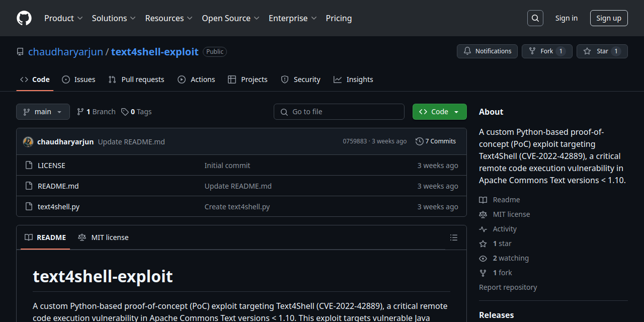644x322 pixels.
Task: Switch to the Insights tab
Action: click(x=353, y=79)
